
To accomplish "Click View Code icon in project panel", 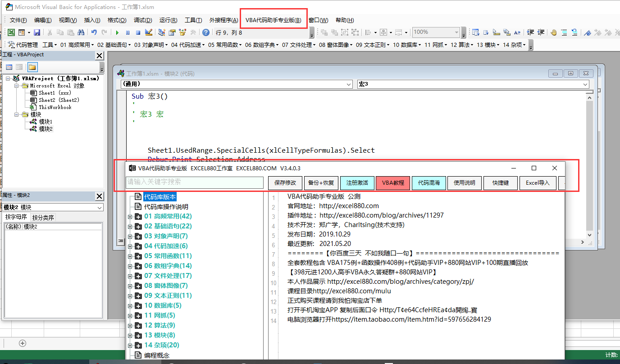I will [x=9, y=67].
